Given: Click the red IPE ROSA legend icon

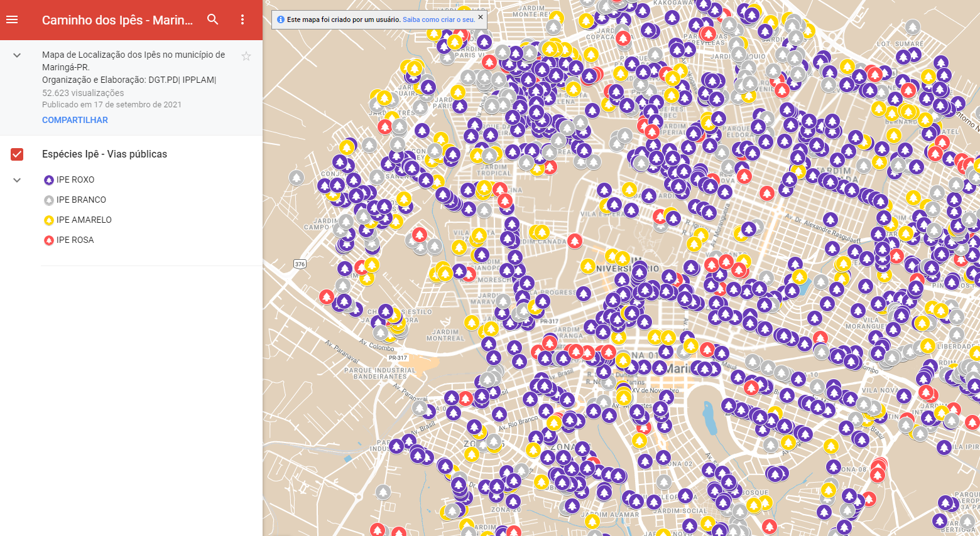Looking at the screenshot, I should coord(48,240).
